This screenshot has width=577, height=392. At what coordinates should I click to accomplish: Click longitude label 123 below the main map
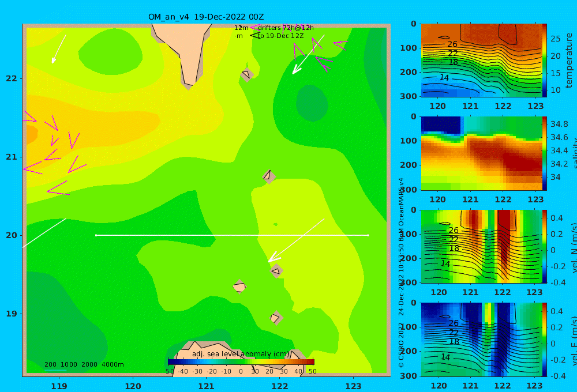353,386
